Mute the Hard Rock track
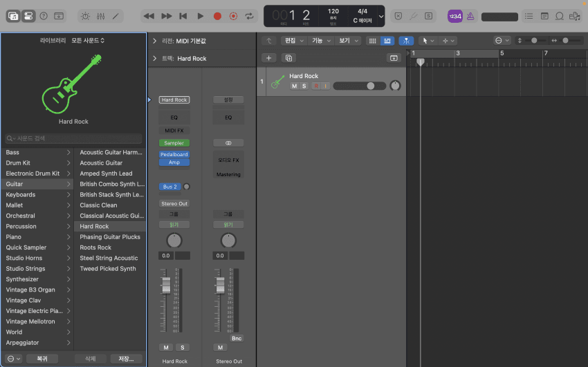 pyautogui.click(x=294, y=86)
